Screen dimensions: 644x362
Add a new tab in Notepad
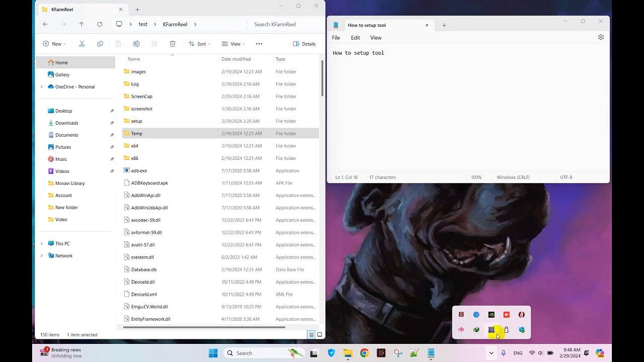pyautogui.click(x=444, y=25)
